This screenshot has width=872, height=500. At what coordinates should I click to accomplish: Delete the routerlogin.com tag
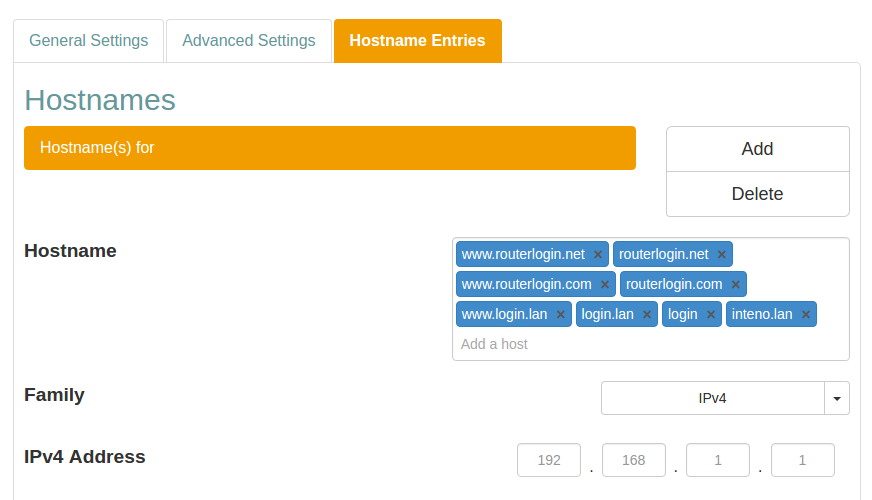coord(735,285)
